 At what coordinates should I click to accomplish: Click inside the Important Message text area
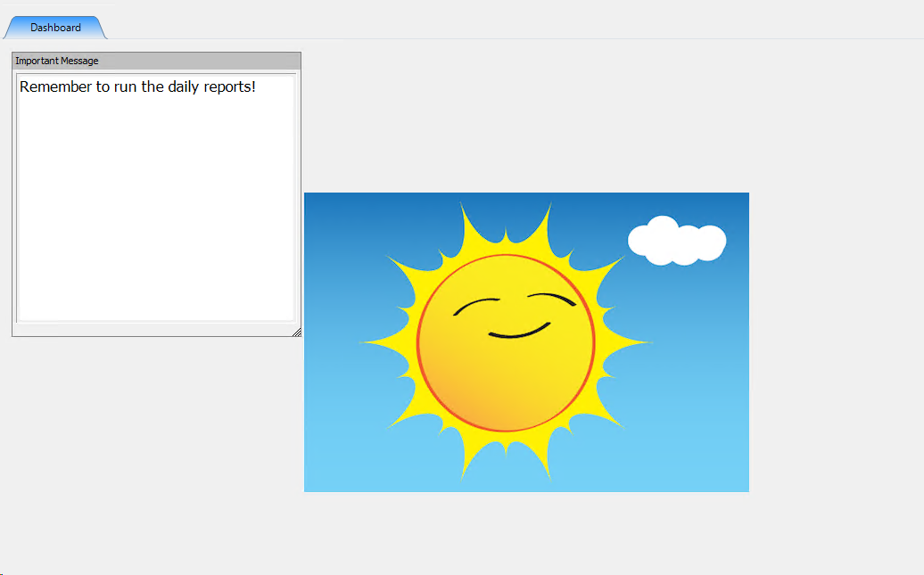(x=156, y=198)
